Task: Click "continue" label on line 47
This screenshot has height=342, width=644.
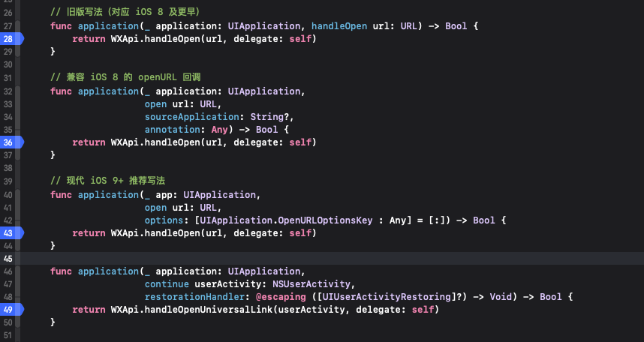Action: click(x=167, y=284)
